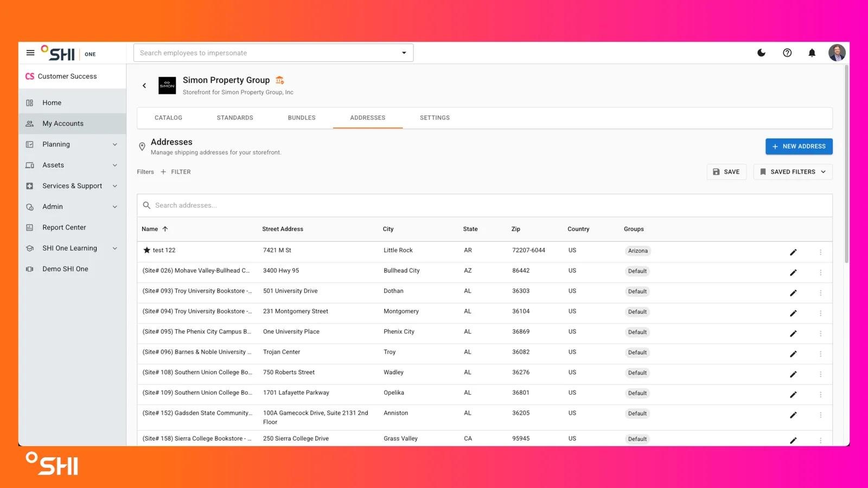Add a filter with the Filter button
This screenshot has width=868, height=488.
(176, 172)
